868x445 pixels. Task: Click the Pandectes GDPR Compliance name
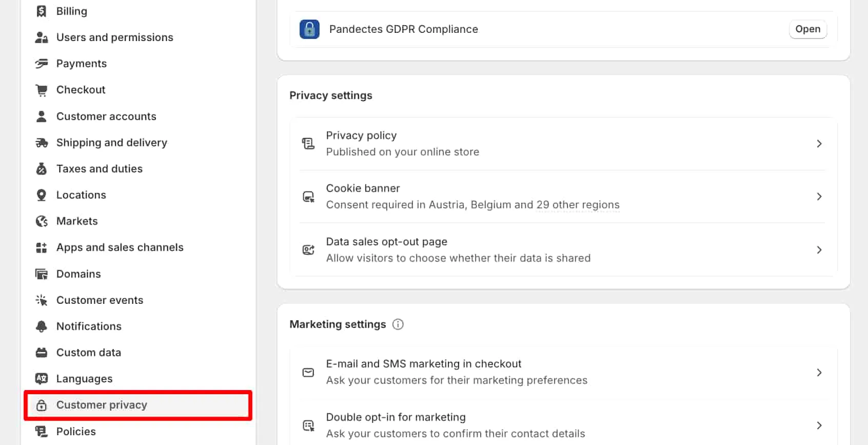pyautogui.click(x=404, y=29)
